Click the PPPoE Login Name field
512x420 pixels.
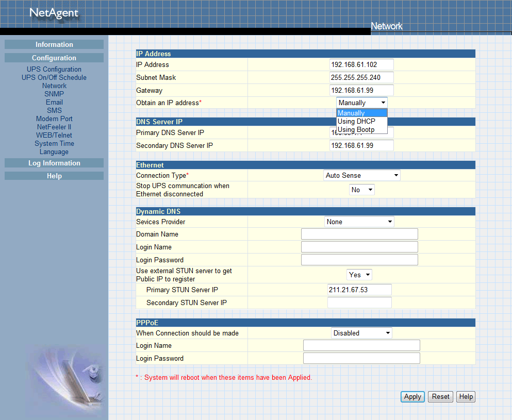(361, 345)
